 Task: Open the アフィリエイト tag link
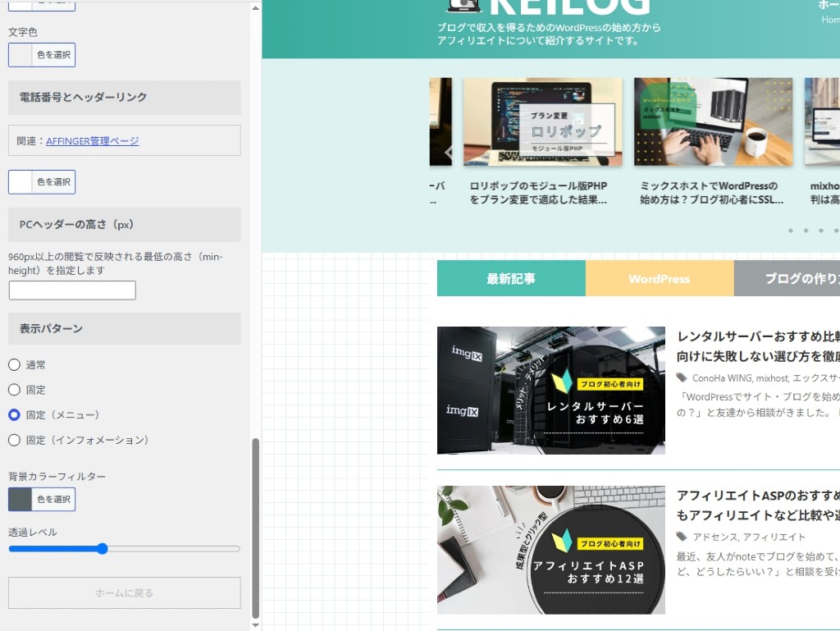(x=774, y=537)
